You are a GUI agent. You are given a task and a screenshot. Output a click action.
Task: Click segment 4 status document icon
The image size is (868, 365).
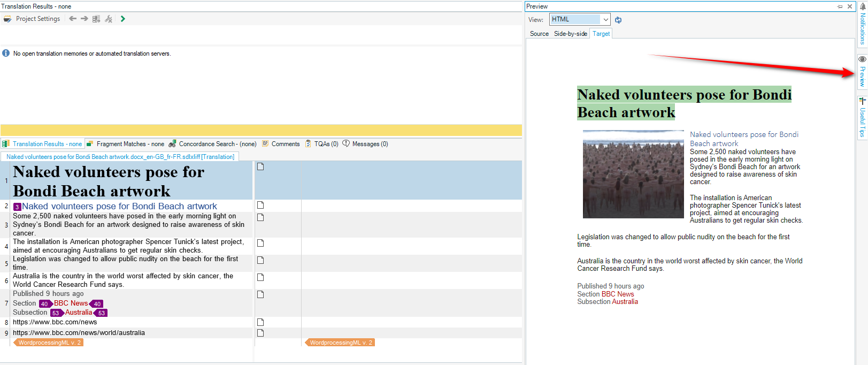(x=260, y=243)
